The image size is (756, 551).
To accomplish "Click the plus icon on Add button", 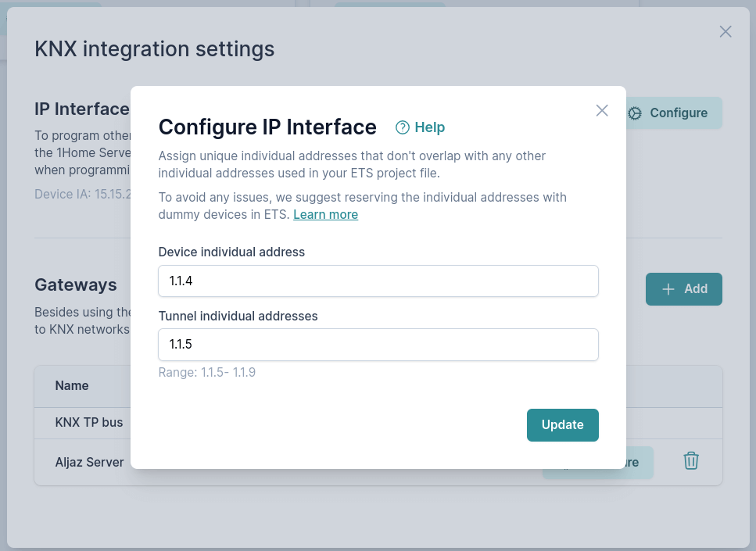I will (x=668, y=289).
